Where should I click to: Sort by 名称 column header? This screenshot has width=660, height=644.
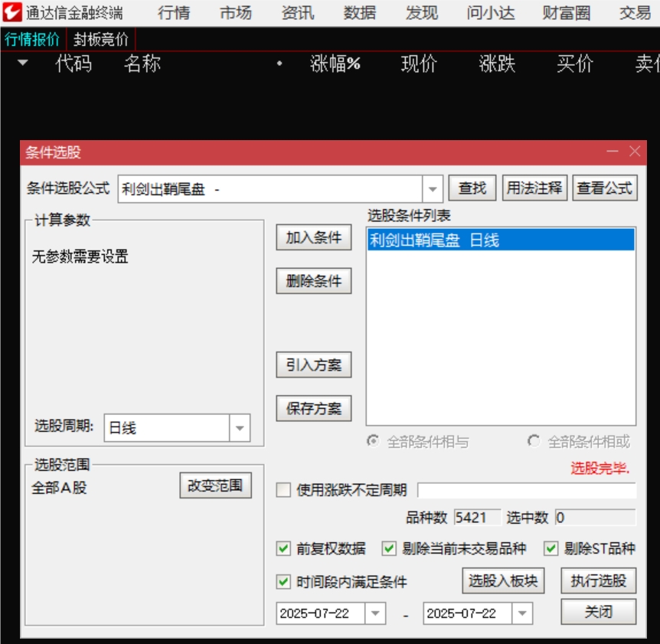tap(142, 64)
